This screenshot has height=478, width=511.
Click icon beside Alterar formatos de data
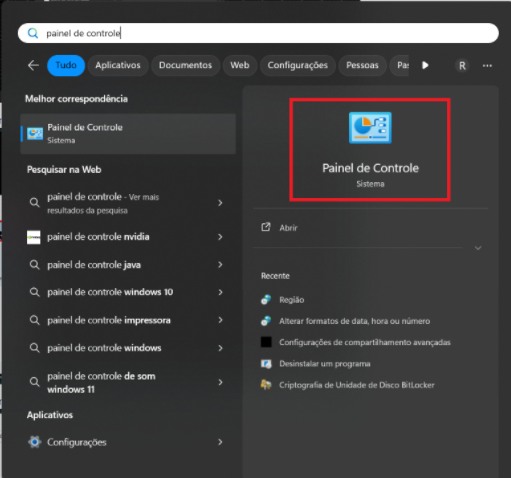pyautogui.click(x=266, y=321)
